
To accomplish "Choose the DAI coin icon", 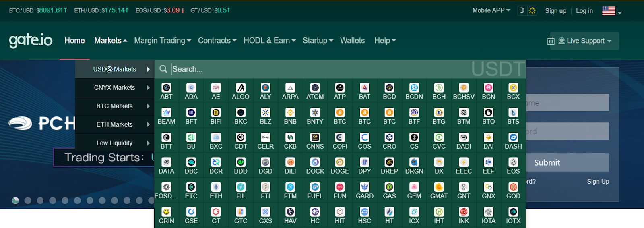I will coord(489,137).
